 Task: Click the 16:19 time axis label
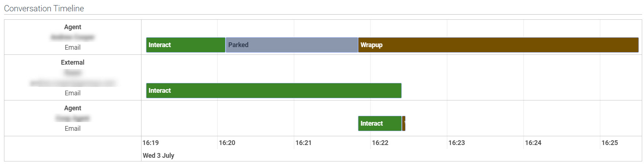coord(151,143)
